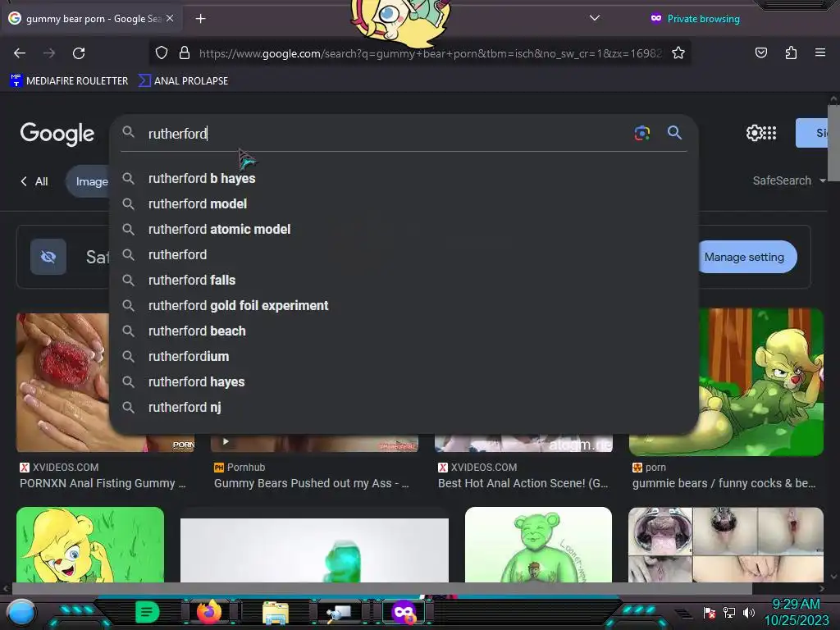Choose suggestion rutherfordium

coord(404,357)
